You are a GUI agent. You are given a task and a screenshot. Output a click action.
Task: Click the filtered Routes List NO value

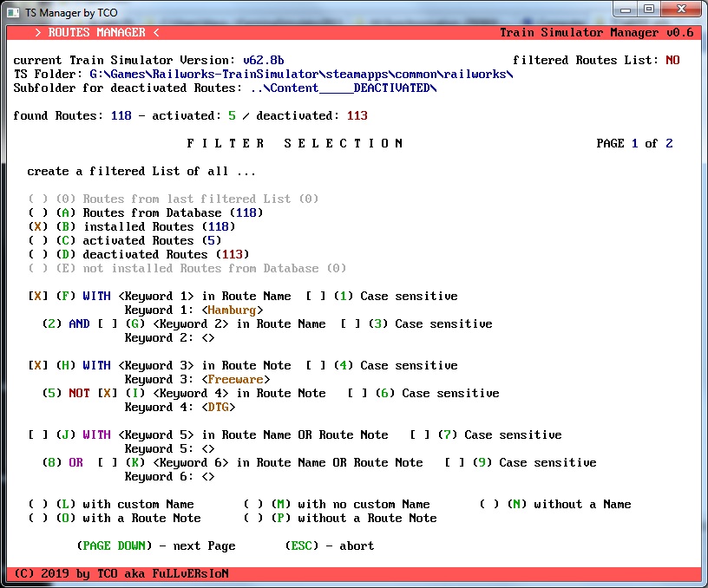672,60
